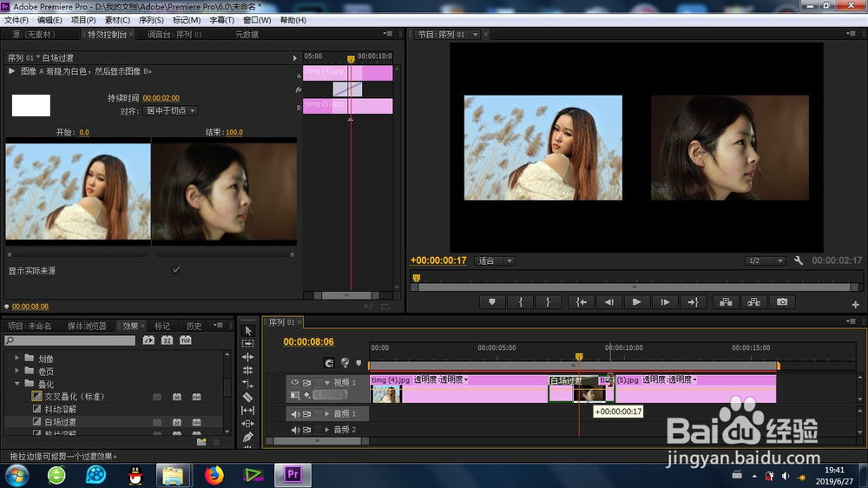Open 视频 1 display style selector
868x488 pixels.
pos(295,395)
